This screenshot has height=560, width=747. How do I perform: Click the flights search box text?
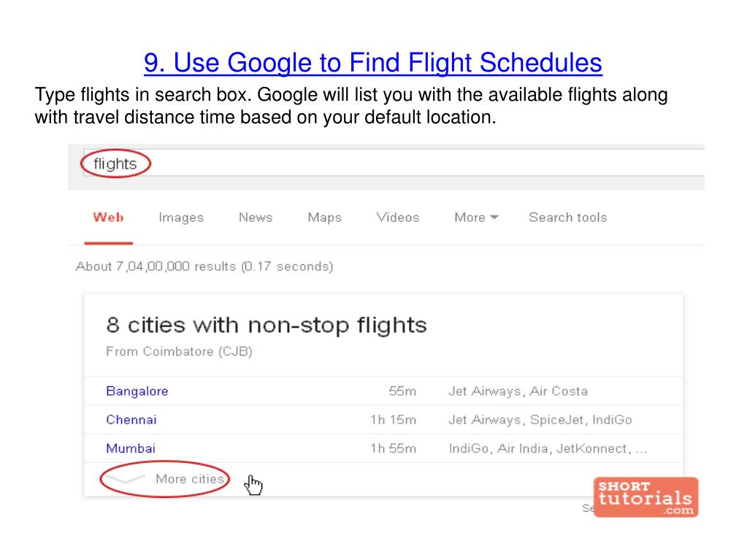115,164
